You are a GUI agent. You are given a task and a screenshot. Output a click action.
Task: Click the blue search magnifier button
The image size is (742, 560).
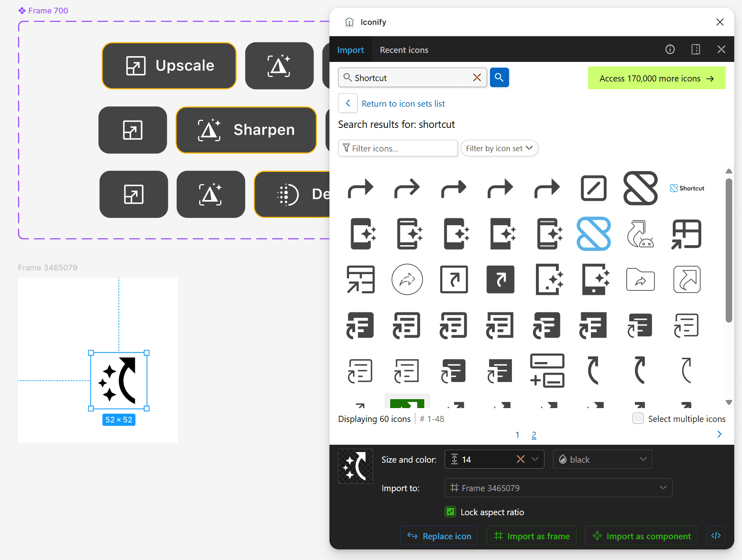click(499, 77)
